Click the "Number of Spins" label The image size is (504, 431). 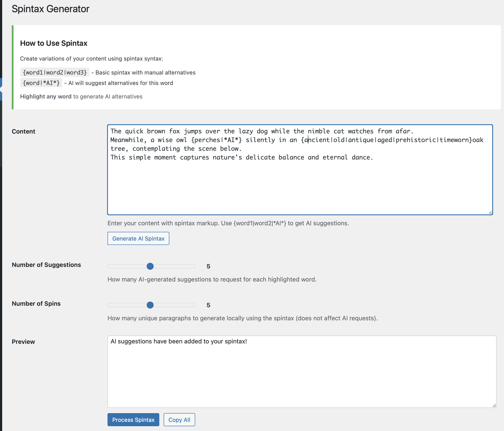coord(36,303)
